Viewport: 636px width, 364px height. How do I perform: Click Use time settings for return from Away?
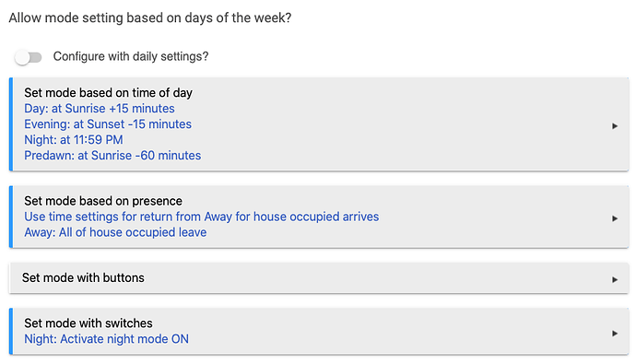[202, 217]
